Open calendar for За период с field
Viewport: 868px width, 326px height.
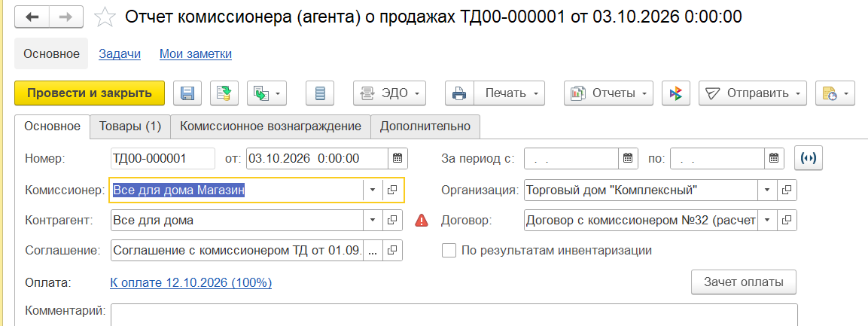(628, 158)
